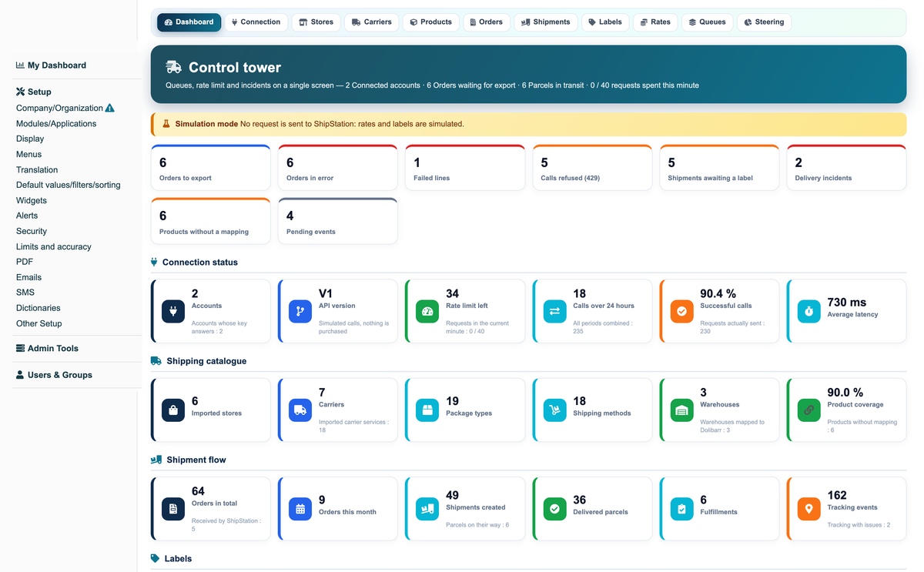The image size is (924, 572).
Task: Click the warehouse icon on Warehouses card
Action: pyautogui.click(x=681, y=410)
